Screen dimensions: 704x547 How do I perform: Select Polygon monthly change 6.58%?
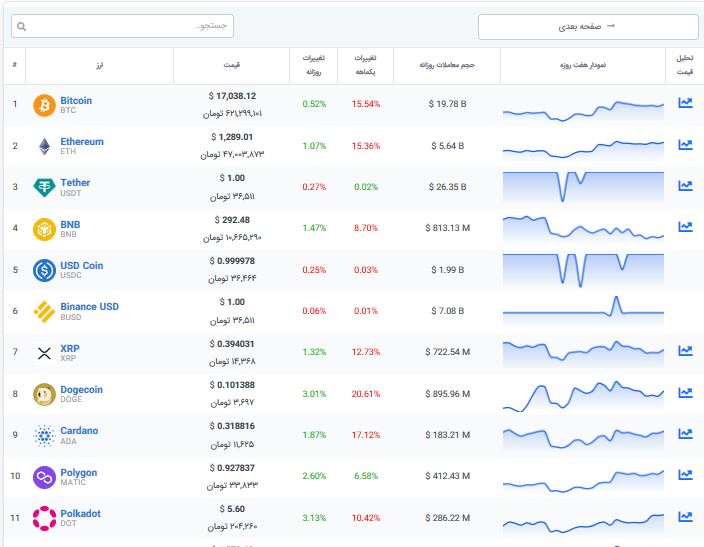(x=366, y=476)
